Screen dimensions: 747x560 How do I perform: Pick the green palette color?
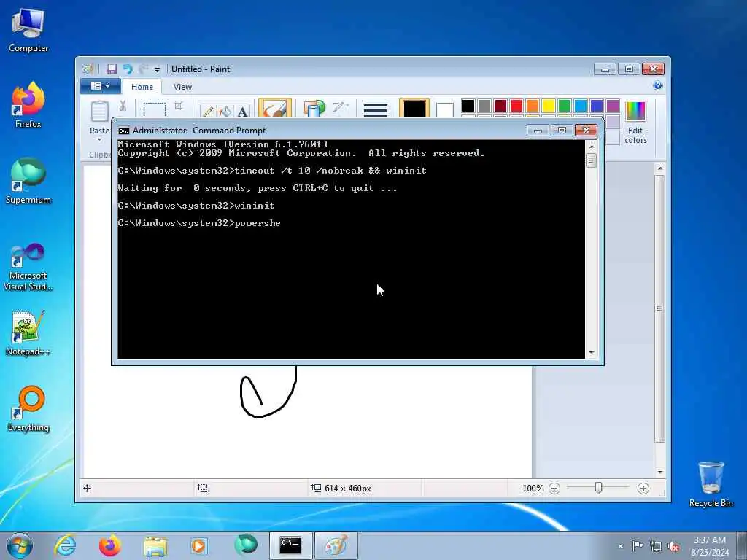565,106
